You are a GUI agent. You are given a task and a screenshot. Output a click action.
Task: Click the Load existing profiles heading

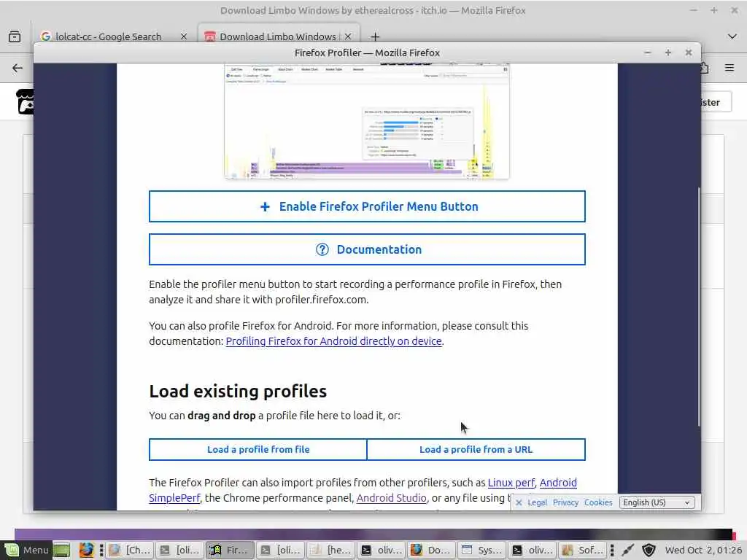coord(238,391)
